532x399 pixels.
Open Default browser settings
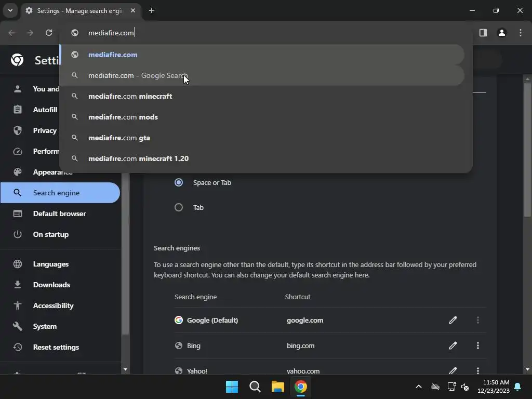pos(60,214)
